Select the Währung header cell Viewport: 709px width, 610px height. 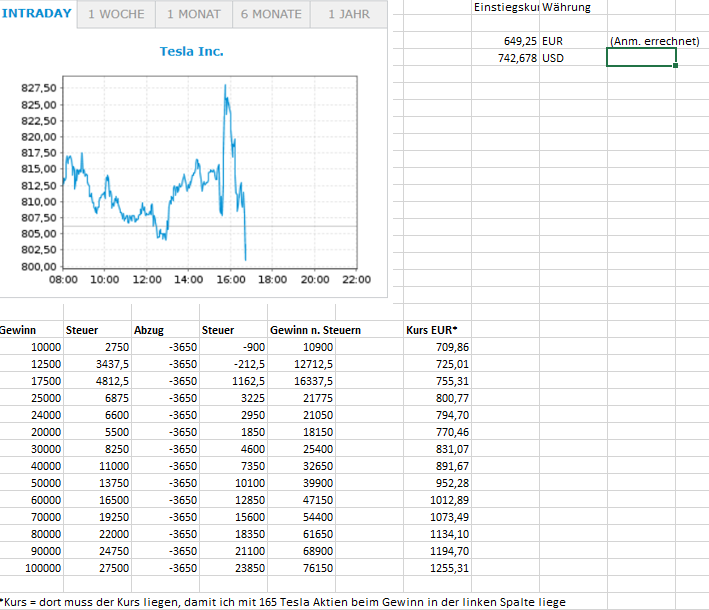(x=566, y=7)
